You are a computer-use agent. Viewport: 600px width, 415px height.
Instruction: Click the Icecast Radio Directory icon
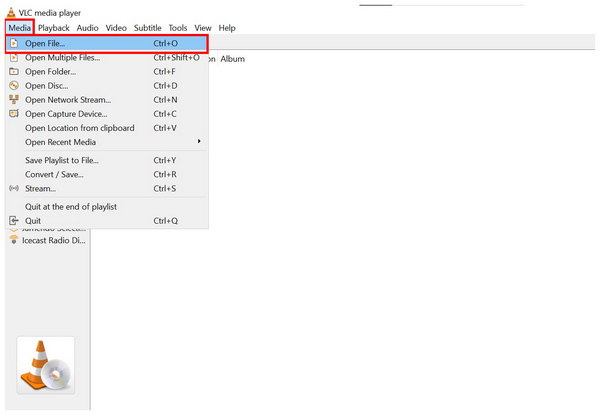click(x=14, y=240)
